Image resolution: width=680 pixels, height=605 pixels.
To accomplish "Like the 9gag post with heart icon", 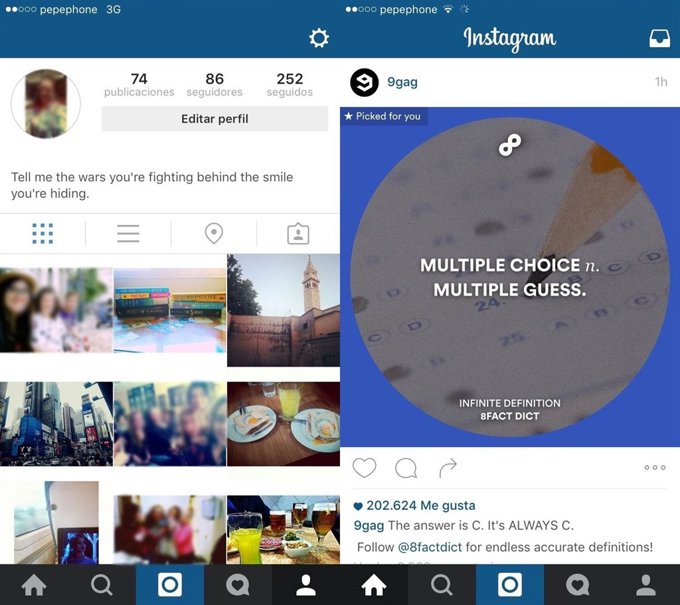I will (364, 468).
